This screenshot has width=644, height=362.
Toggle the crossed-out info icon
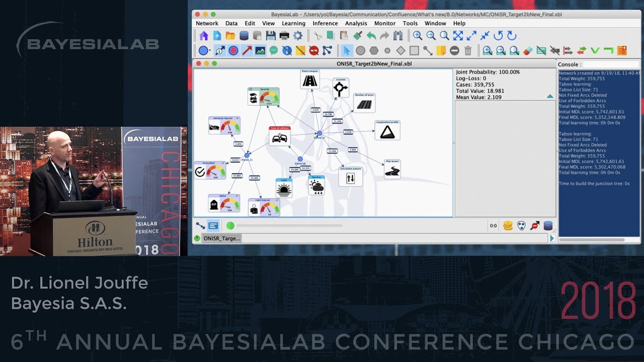coord(287,50)
